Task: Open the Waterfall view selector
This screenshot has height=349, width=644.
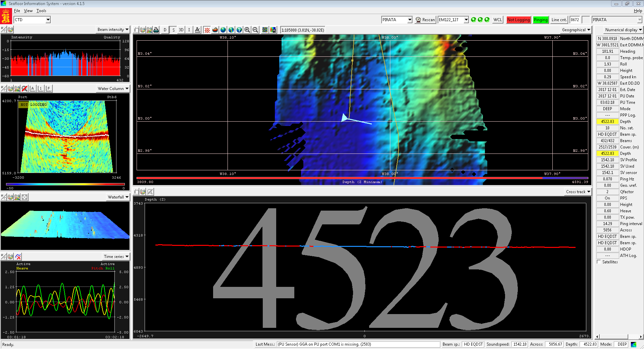Action: click(118, 197)
